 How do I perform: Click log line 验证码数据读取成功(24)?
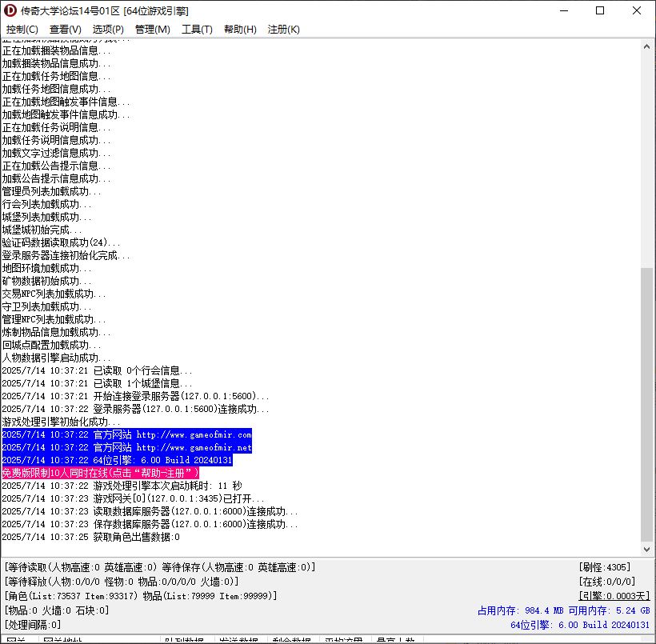point(61,242)
